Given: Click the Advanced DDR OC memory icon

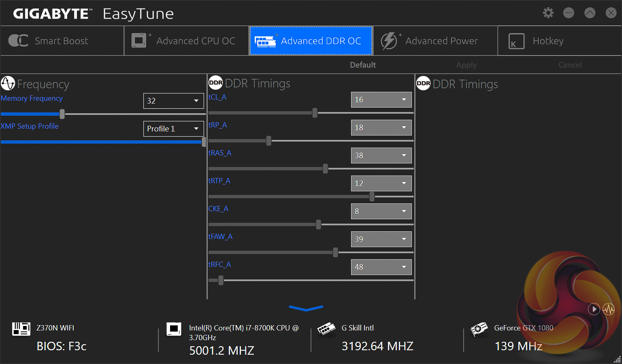Looking at the screenshot, I should [x=265, y=41].
